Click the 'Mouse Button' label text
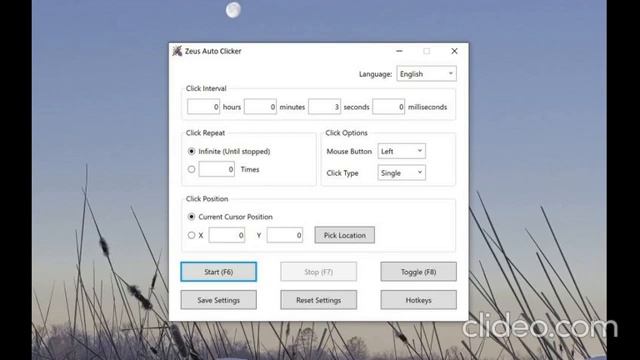This screenshot has width=640, height=360. [x=349, y=151]
